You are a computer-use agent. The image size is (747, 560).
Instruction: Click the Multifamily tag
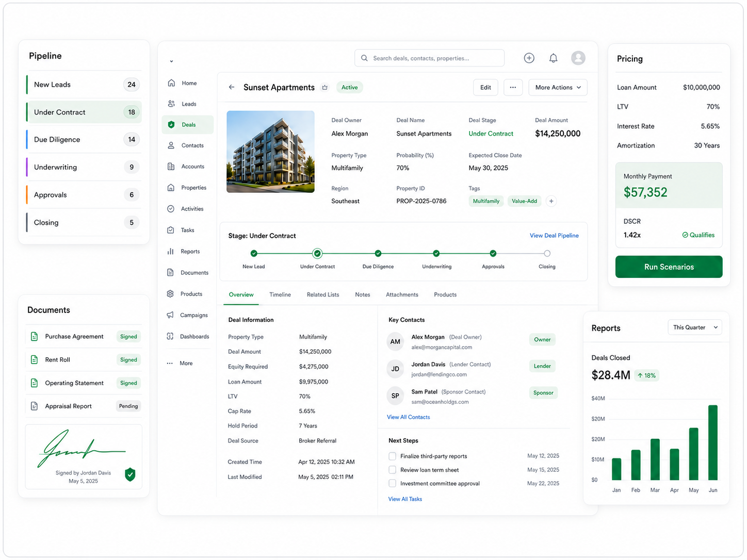pos(486,201)
